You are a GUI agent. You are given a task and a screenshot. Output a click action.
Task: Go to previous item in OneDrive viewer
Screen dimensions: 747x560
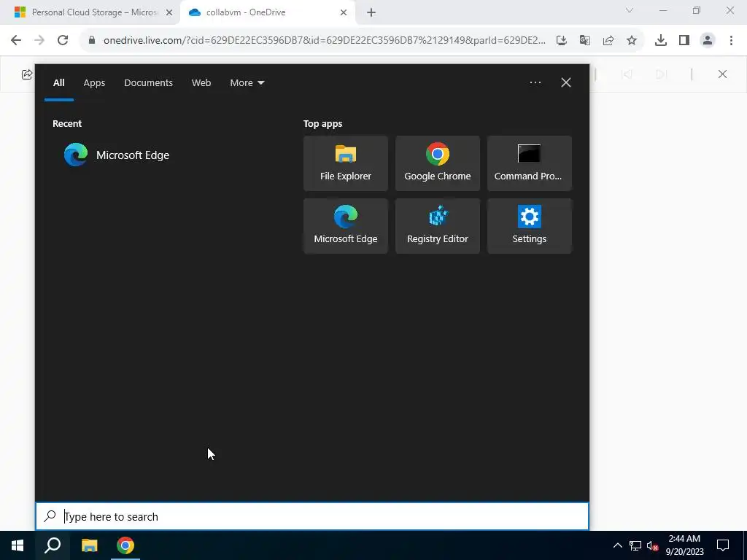[x=627, y=74]
